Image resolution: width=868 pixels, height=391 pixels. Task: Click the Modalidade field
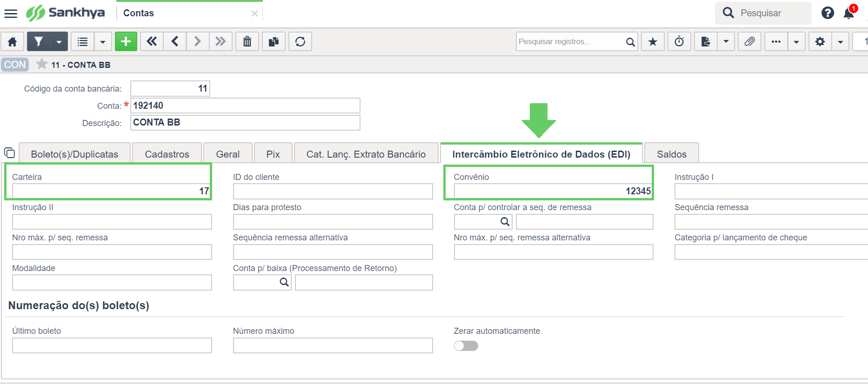pyautogui.click(x=112, y=282)
